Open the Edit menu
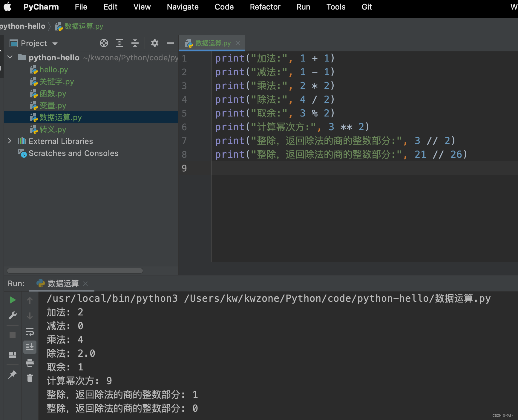The height and width of the screenshot is (420, 518). coord(110,7)
